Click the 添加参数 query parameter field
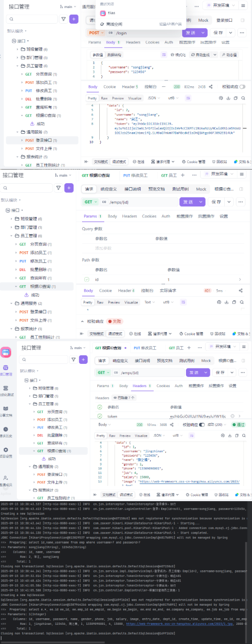252x644 pixels. pyautogui.click(x=102, y=248)
